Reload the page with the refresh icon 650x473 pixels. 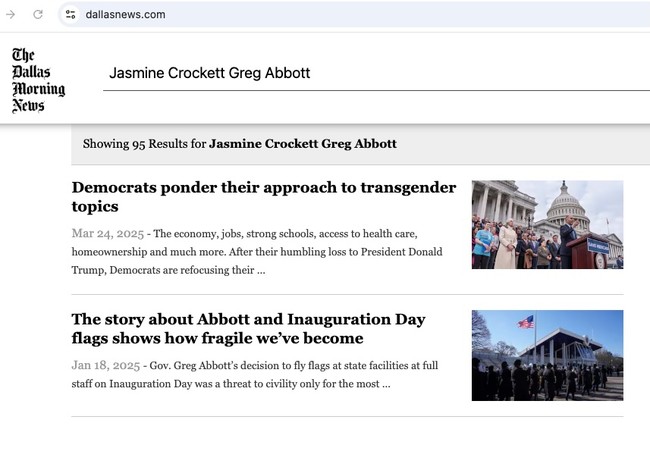tap(38, 15)
